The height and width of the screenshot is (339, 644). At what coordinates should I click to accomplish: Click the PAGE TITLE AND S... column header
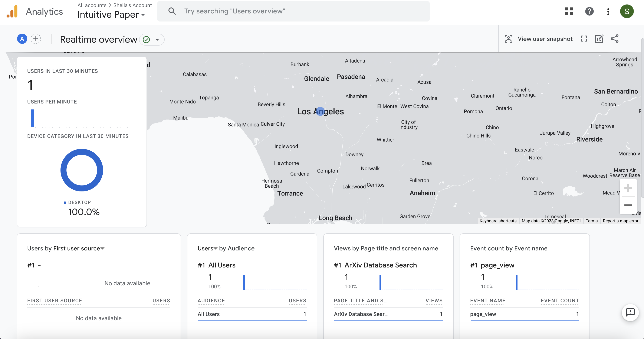(x=361, y=300)
